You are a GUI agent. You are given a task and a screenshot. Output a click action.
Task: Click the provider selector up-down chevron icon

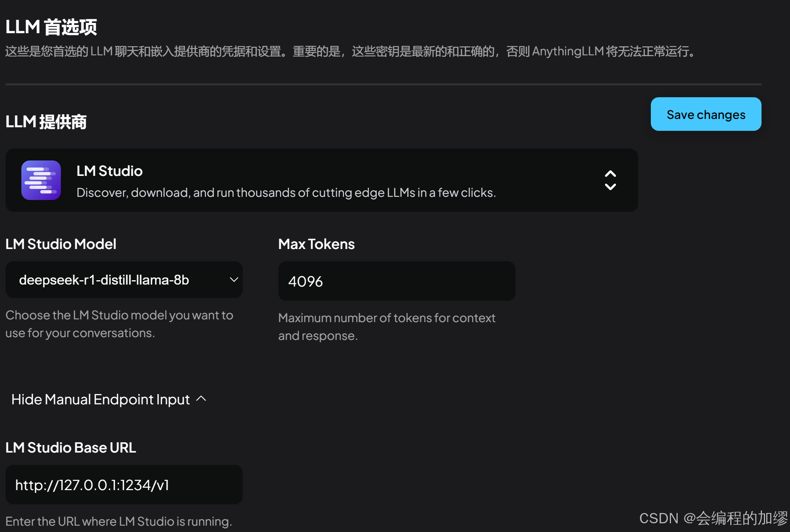click(x=610, y=180)
